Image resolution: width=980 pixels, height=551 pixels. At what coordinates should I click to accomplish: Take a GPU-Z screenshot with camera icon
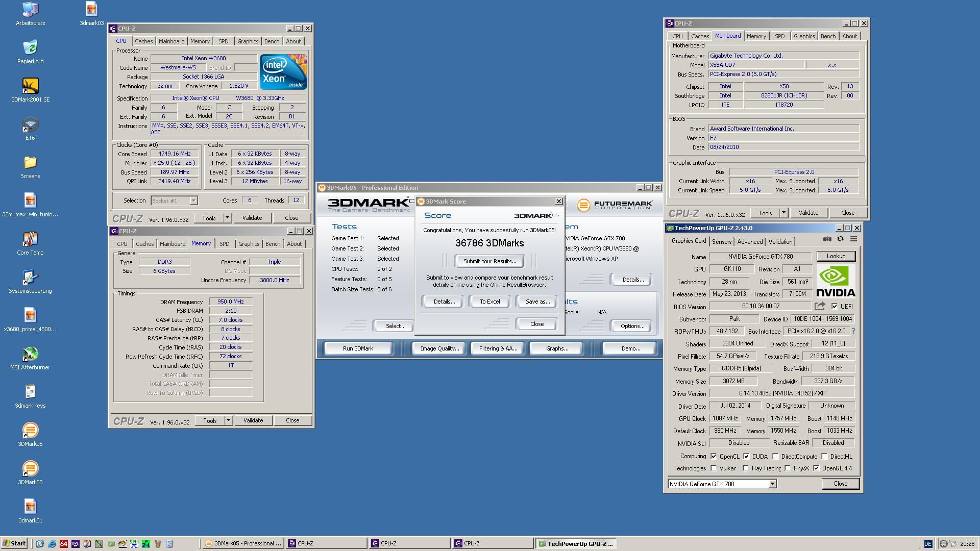click(x=827, y=239)
